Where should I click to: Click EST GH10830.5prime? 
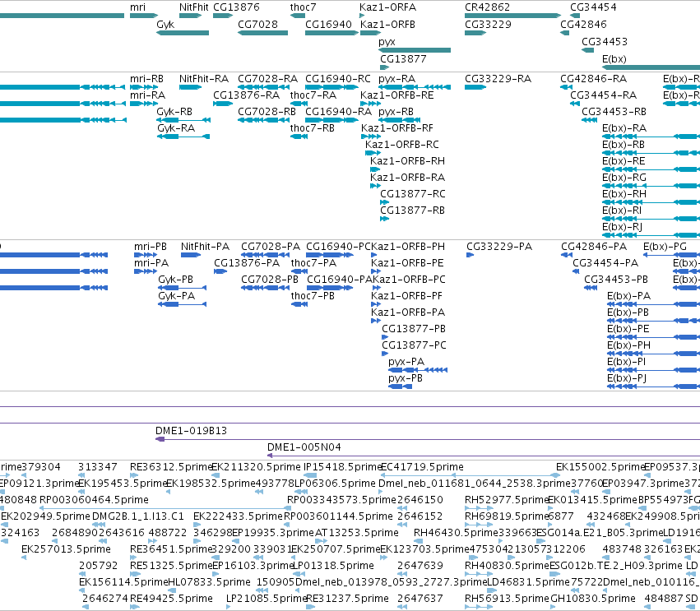coord(592,599)
